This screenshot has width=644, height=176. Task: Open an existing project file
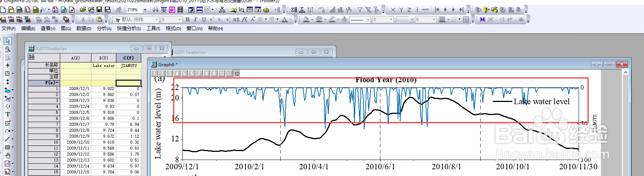click(x=83, y=10)
